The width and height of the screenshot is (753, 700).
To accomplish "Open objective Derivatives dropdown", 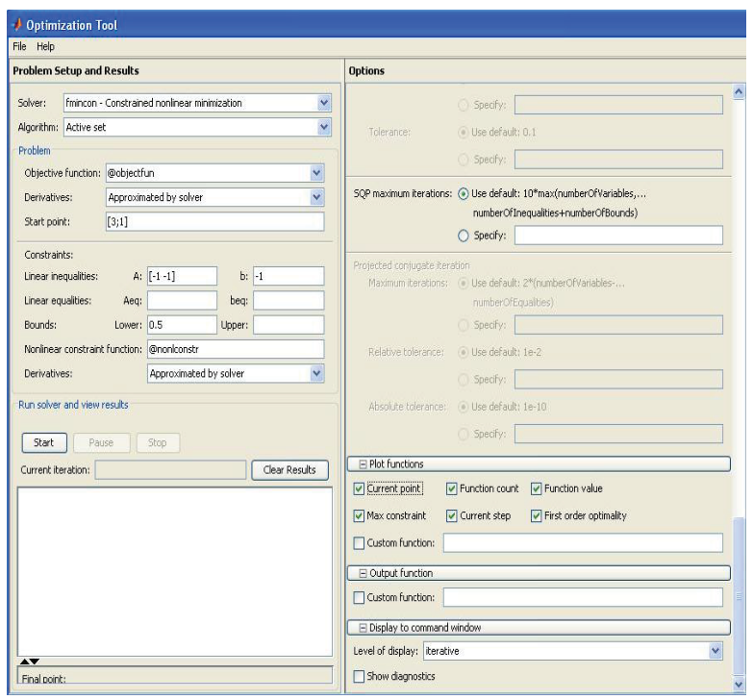I will (x=316, y=197).
